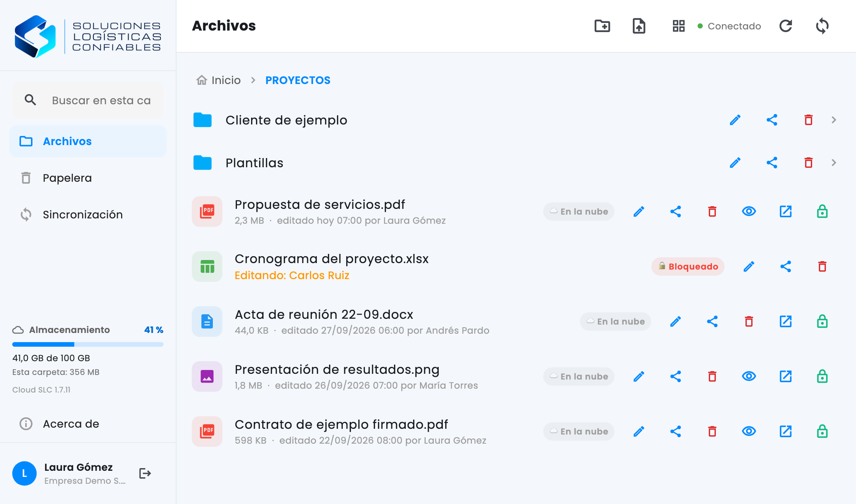Edit name of Plantillas folder
Screen dimensions: 856x504
click(735, 163)
